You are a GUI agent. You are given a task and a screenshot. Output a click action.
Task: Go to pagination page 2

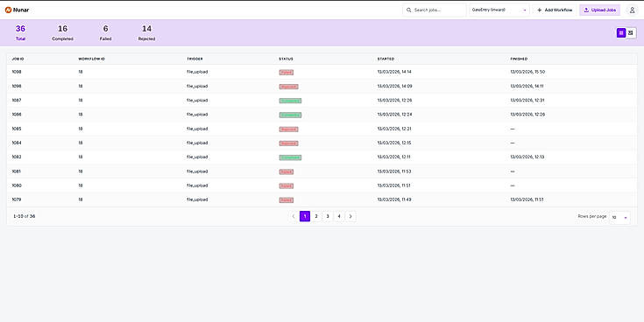pyautogui.click(x=316, y=216)
